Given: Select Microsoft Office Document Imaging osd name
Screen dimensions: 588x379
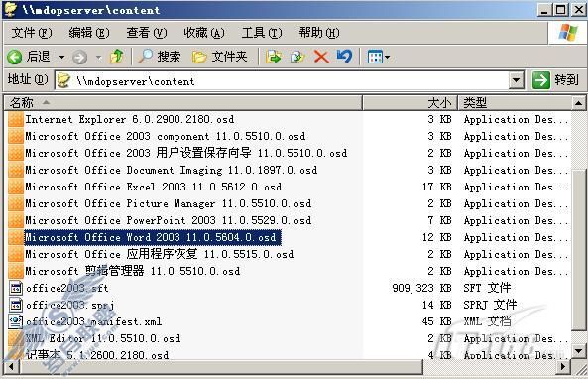Looking at the screenshot, I should (x=171, y=170).
